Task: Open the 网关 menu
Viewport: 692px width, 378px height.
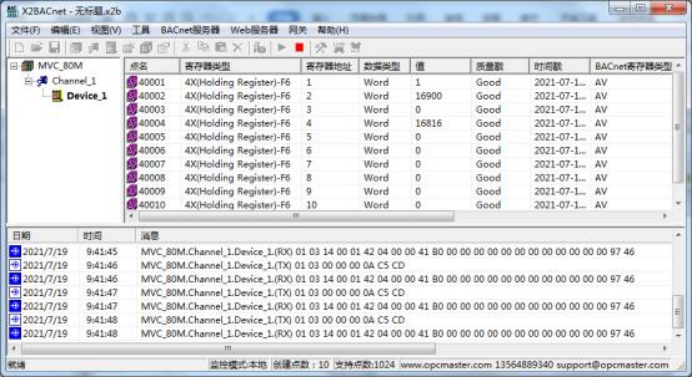Action: (x=297, y=30)
